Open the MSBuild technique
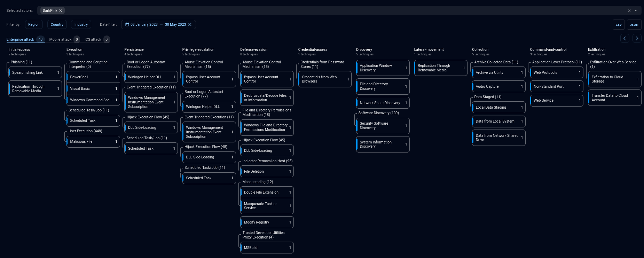 (x=267, y=248)
